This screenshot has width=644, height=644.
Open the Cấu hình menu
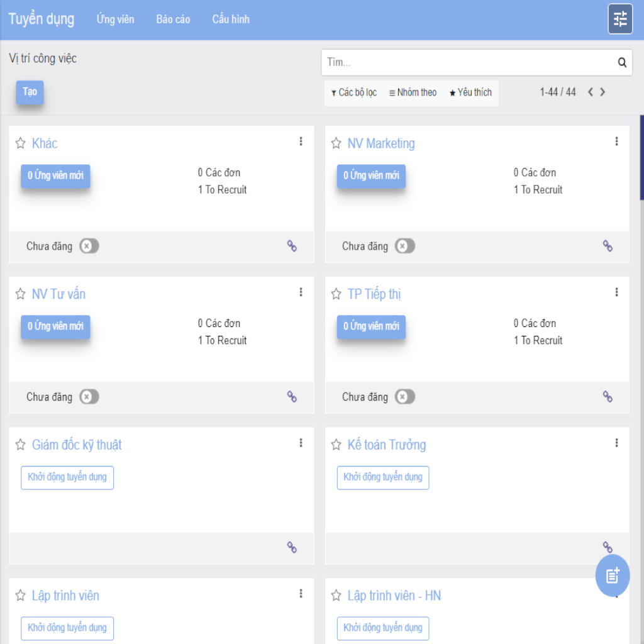point(231,19)
